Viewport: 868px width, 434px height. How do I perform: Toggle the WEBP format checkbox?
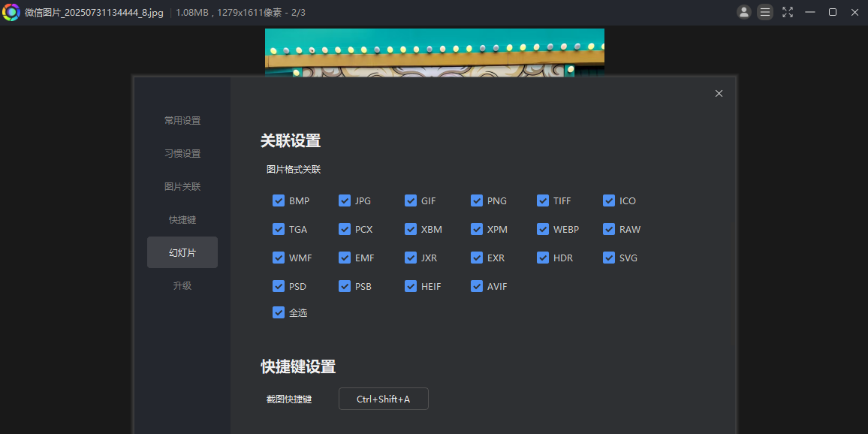click(x=543, y=229)
